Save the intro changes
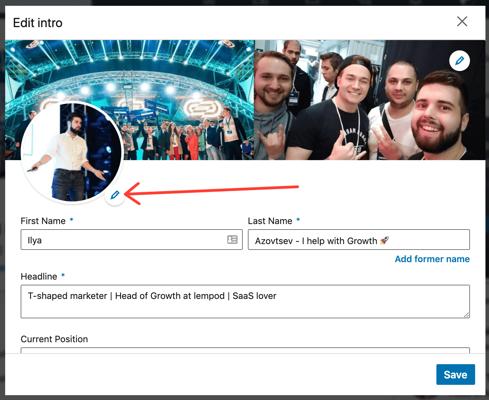The image size is (489, 400). [x=455, y=374]
